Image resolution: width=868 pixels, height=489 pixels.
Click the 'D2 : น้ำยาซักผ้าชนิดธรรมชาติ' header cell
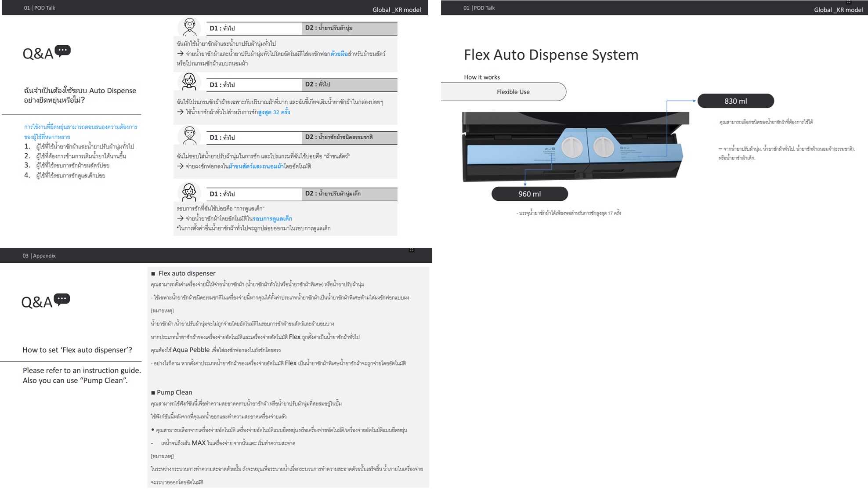click(x=350, y=137)
